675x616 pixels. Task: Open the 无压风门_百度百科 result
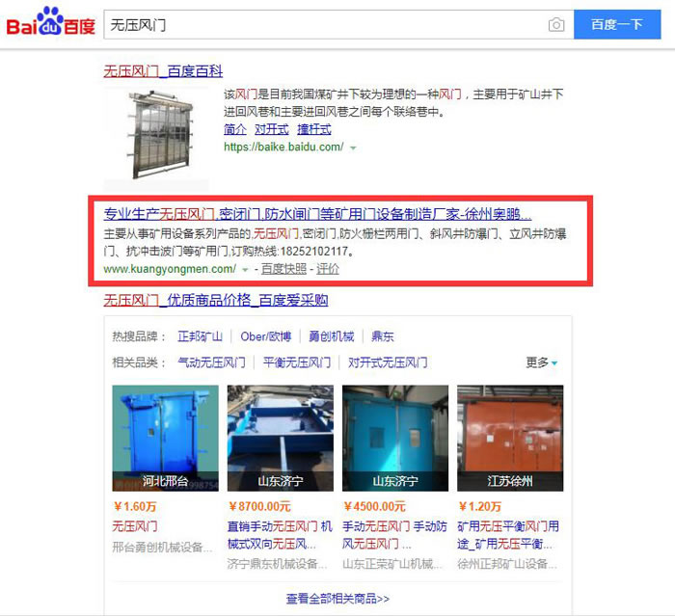click(x=163, y=71)
